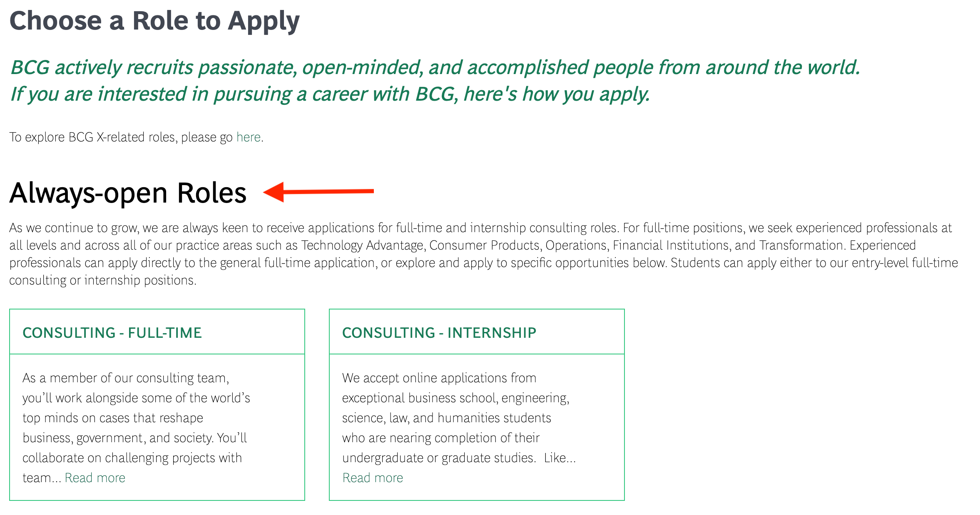The image size is (980, 515).
Task: Open Read more in the Consulting Internship card
Action: 373,478
